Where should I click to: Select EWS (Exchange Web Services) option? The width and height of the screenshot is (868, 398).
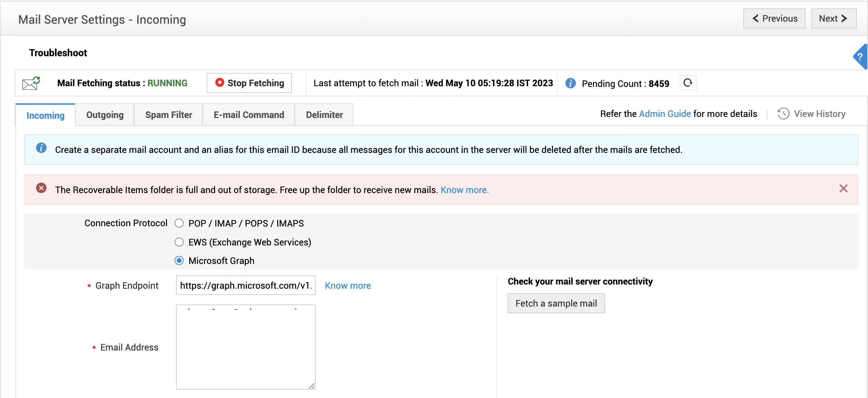(x=179, y=242)
